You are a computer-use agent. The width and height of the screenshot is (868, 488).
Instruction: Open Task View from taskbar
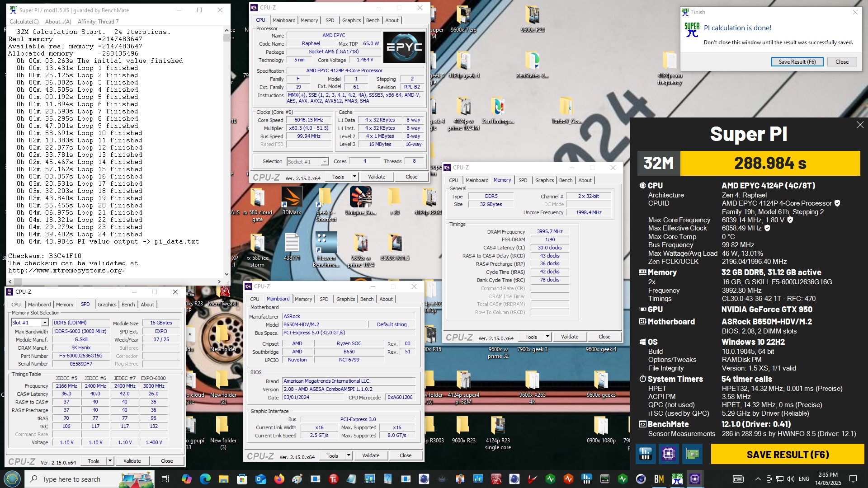(x=165, y=479)
